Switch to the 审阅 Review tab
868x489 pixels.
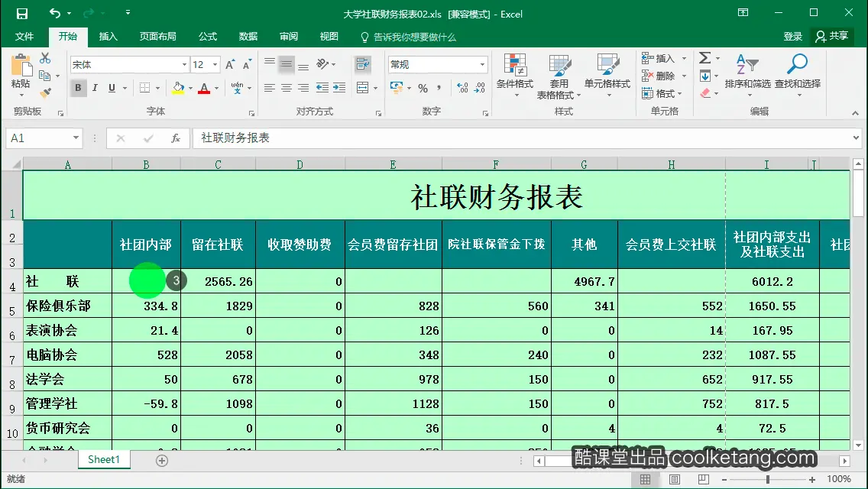click(x=288, y=37)
